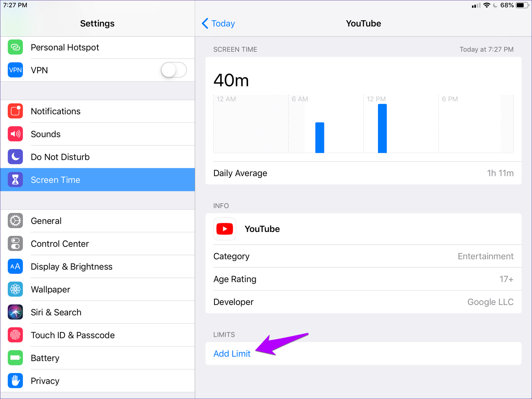Open Battery settings
The image size is (532, 399).
45,358
